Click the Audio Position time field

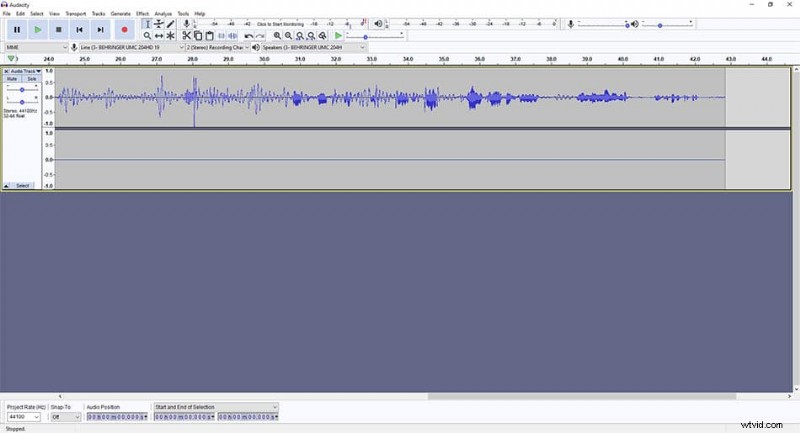click(117, 417)
